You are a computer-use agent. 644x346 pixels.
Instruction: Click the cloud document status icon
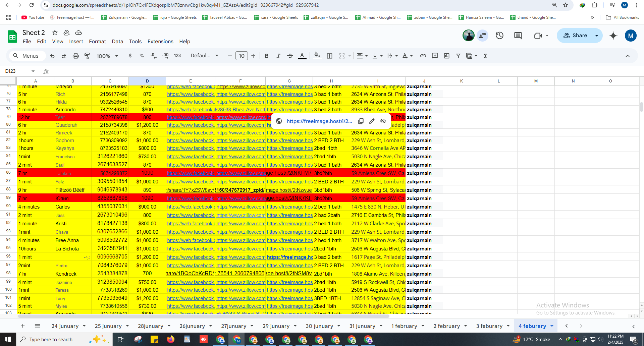(78, 33)
